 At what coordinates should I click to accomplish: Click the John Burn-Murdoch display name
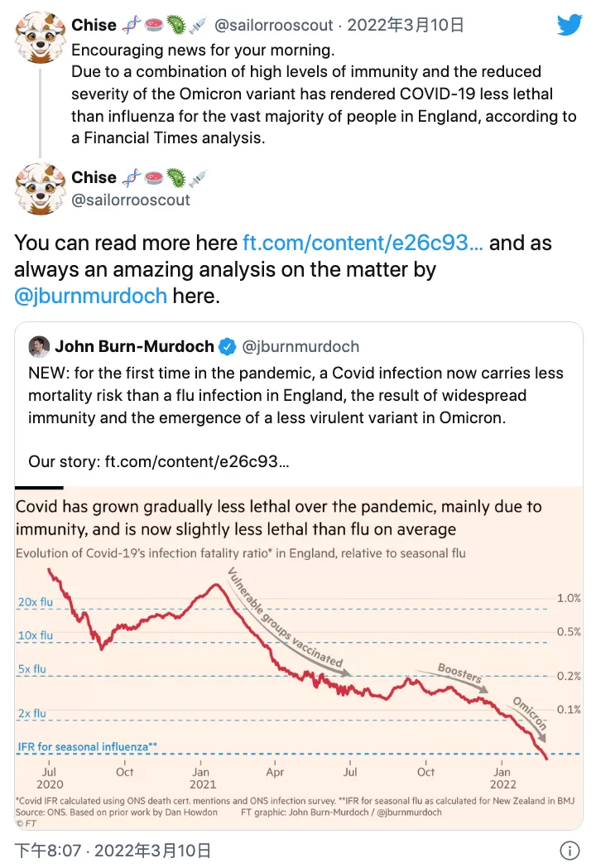[x=134, y=346]
